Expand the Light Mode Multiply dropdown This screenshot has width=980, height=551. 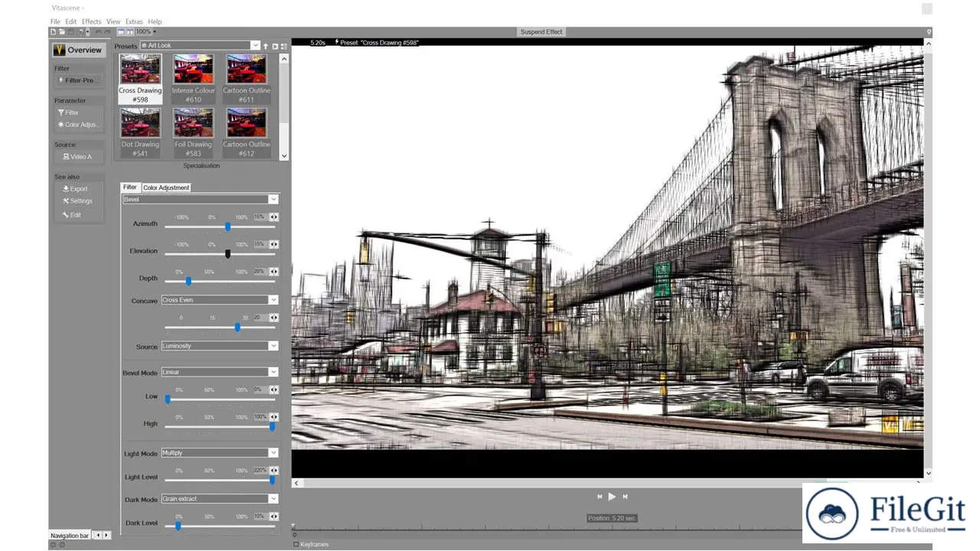point(220,453)
